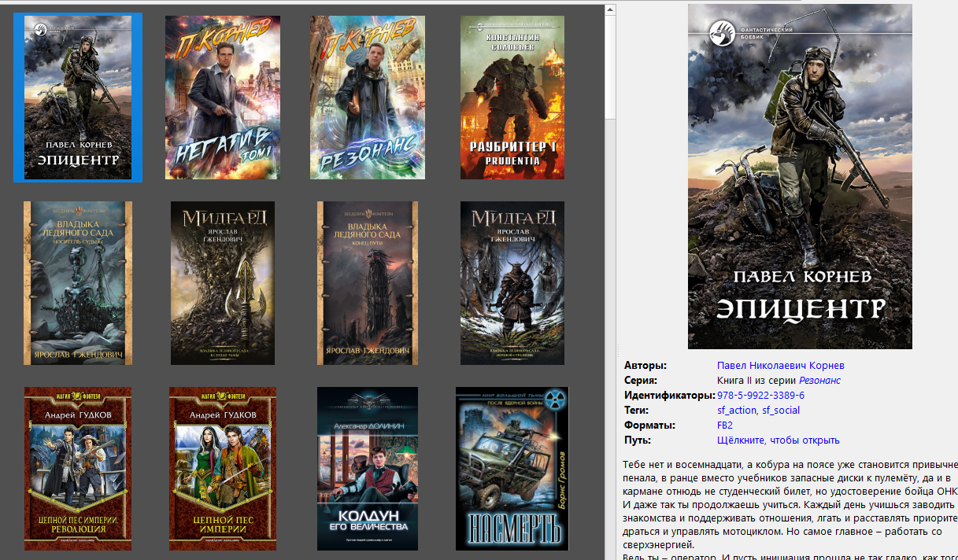
Task: Select Мидгард cover with horned warrior
Action: click(512, 283)
